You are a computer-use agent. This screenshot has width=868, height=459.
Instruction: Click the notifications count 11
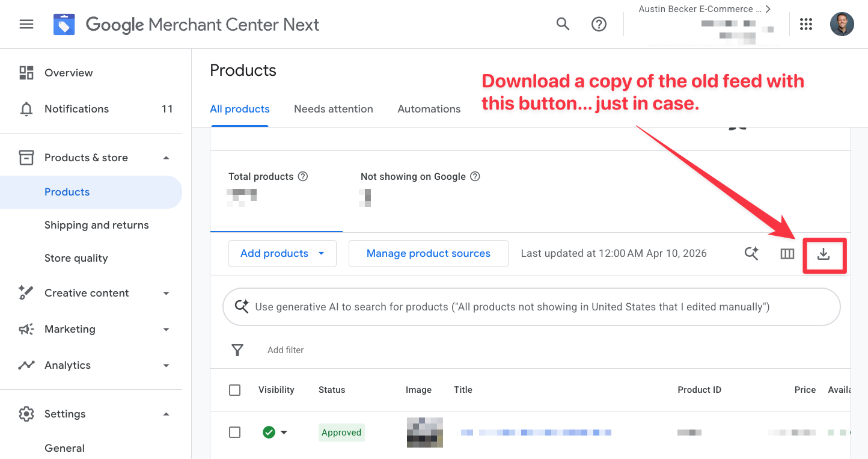point(167,109)
